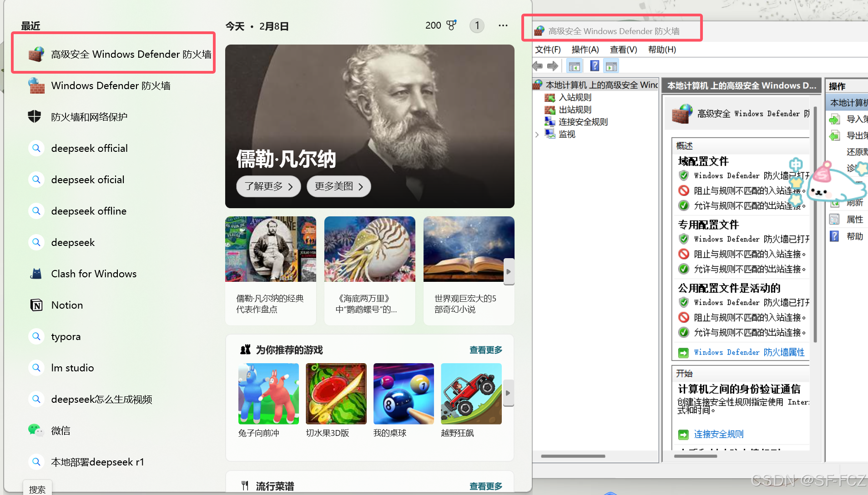Viewport: 868px width, 495px height.
Task: Click 查看更多 for 流行菜谱
Action: coord(486,486)
